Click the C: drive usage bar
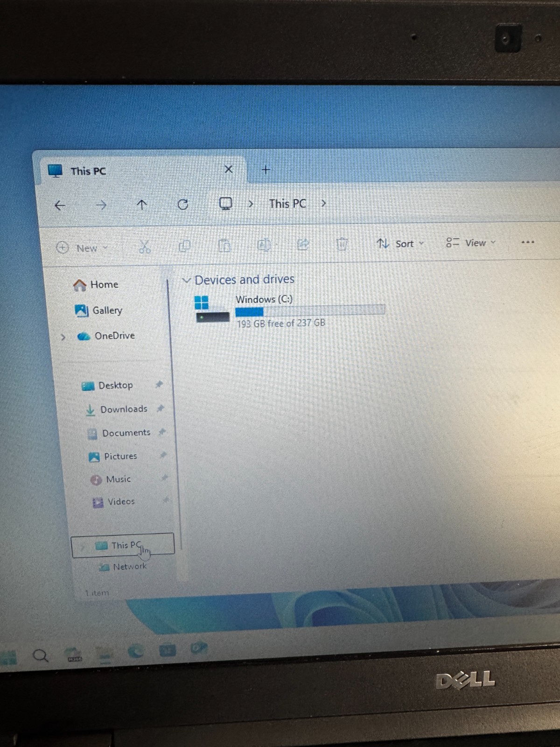560x747 pixels. point(310,311)
